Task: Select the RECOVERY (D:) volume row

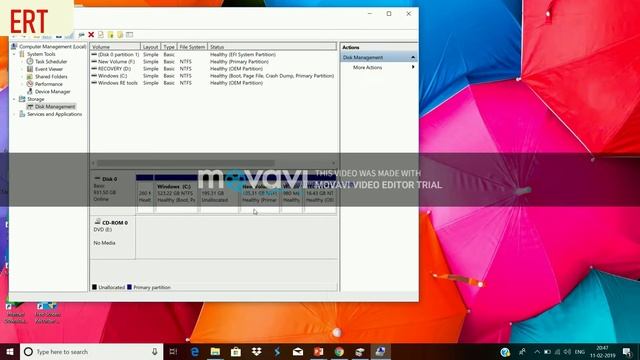Action: [x=213, y=69]
